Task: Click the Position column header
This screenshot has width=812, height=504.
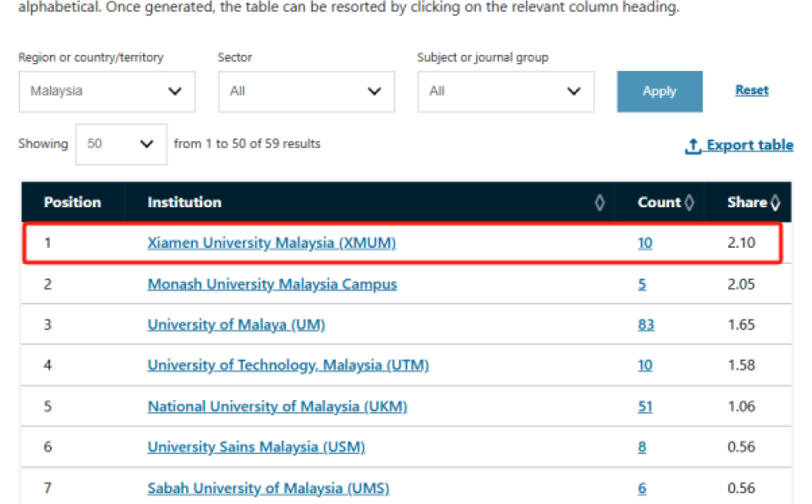Action: [x=73, y=202]
